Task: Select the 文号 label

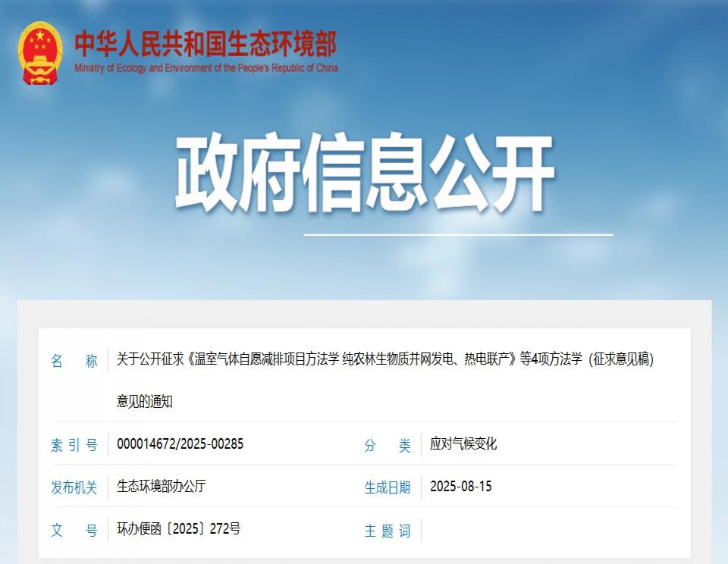Action: tap(74, 530)
